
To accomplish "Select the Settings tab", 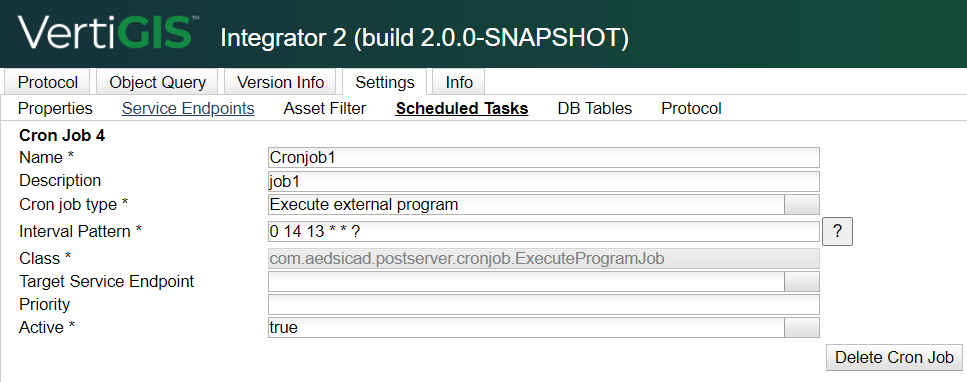I will (x=385, y=82).
